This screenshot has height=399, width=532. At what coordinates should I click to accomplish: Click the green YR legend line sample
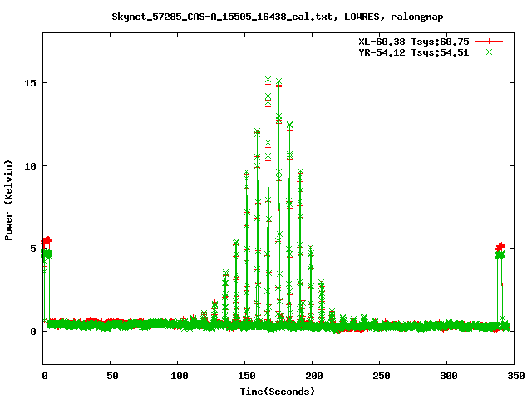tap(489, 52)
